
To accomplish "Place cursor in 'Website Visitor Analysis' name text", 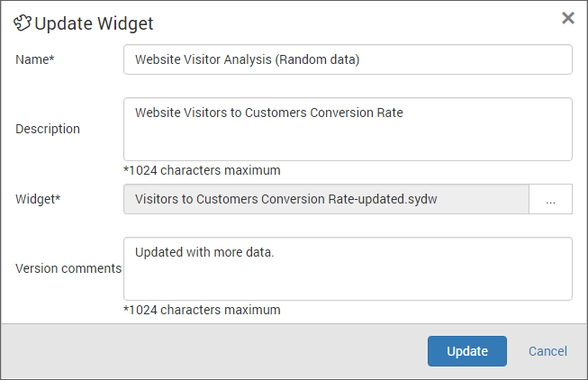I will [x=204, y=59].
